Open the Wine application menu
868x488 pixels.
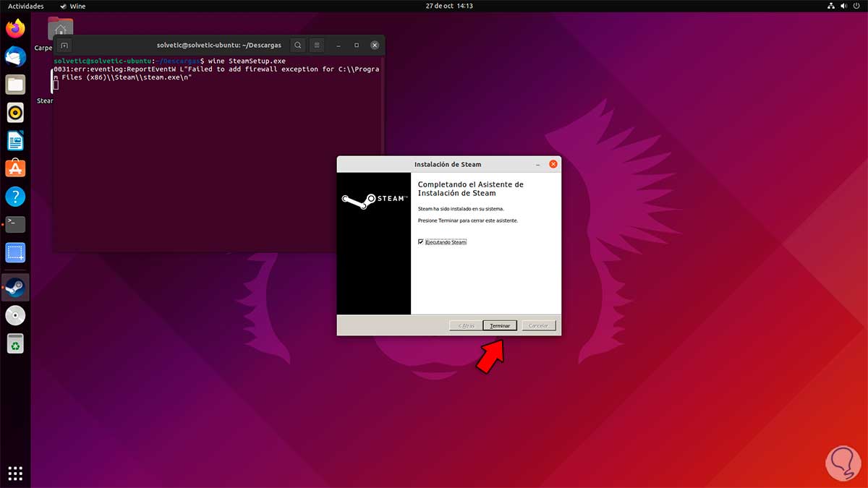tap(72, 6)
